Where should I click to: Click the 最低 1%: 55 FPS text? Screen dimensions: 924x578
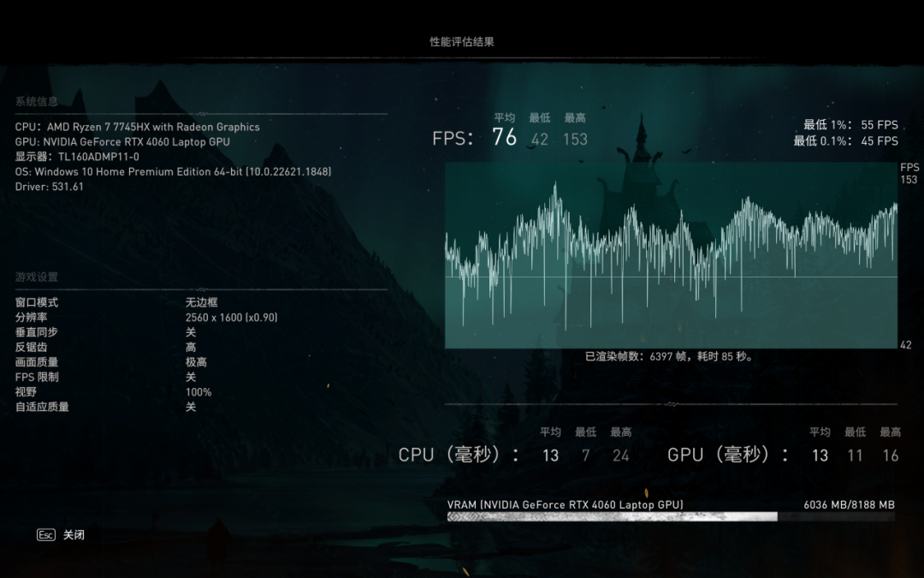click(x=851, y=125)
